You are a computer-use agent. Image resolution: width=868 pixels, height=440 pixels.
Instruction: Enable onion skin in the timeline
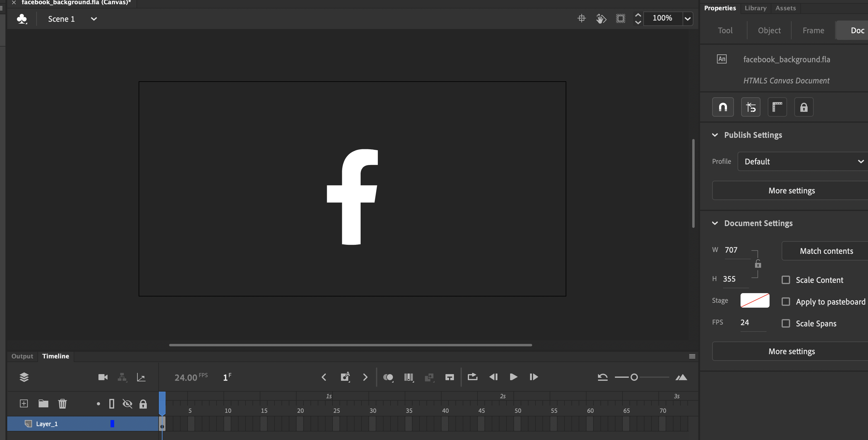coord(388,377)
